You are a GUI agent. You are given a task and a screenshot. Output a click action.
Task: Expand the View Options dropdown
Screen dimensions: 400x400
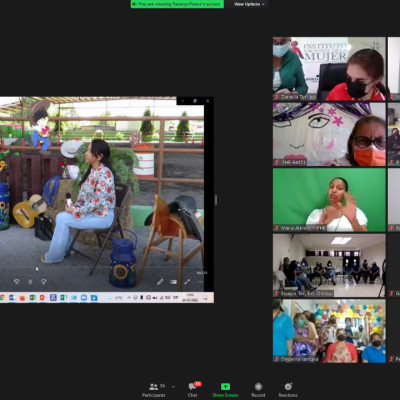coord(249,4)
